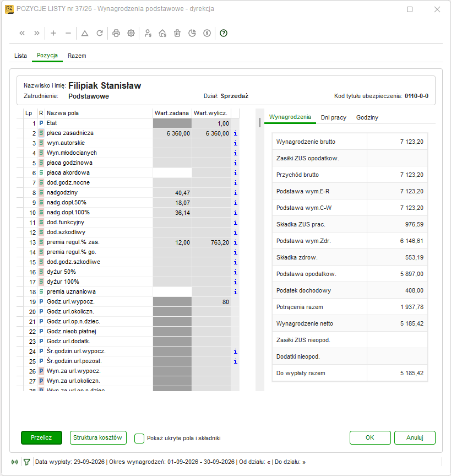Click the filter funnel icon in status bar

tap(27, 462)
